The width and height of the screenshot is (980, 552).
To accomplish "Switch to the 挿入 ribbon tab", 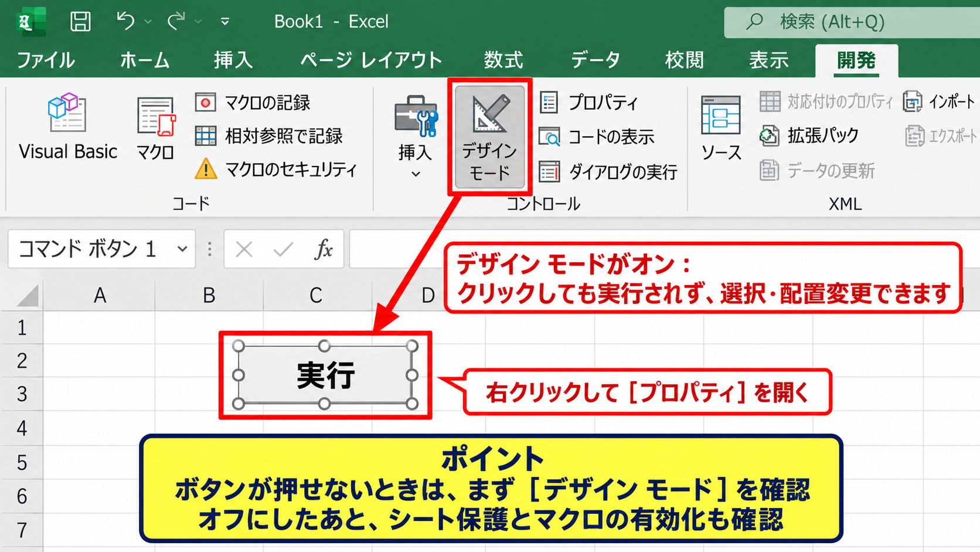I will 233,60.
